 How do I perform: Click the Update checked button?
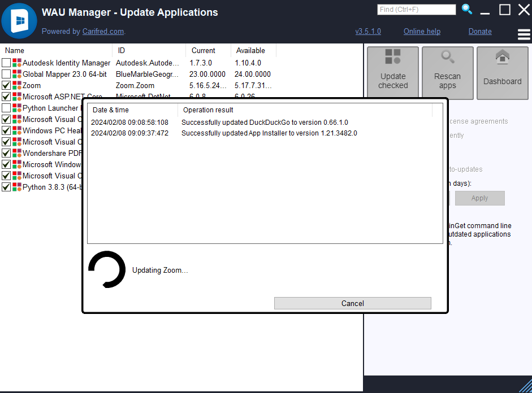tap(393, 73)
